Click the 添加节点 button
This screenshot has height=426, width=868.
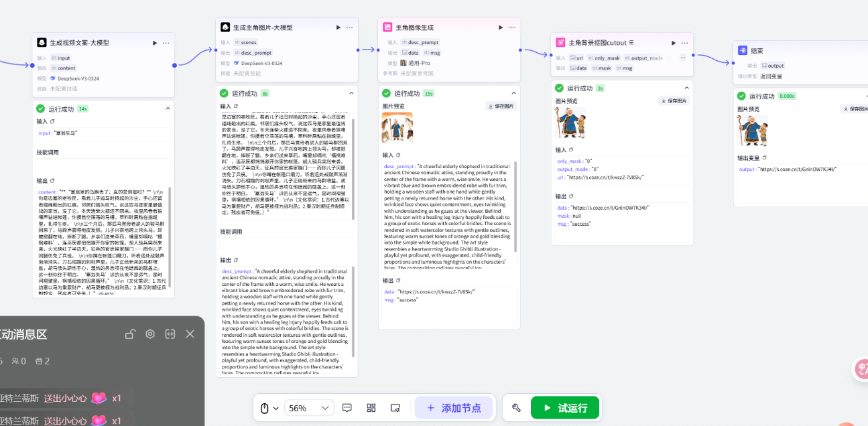[454, 407]
